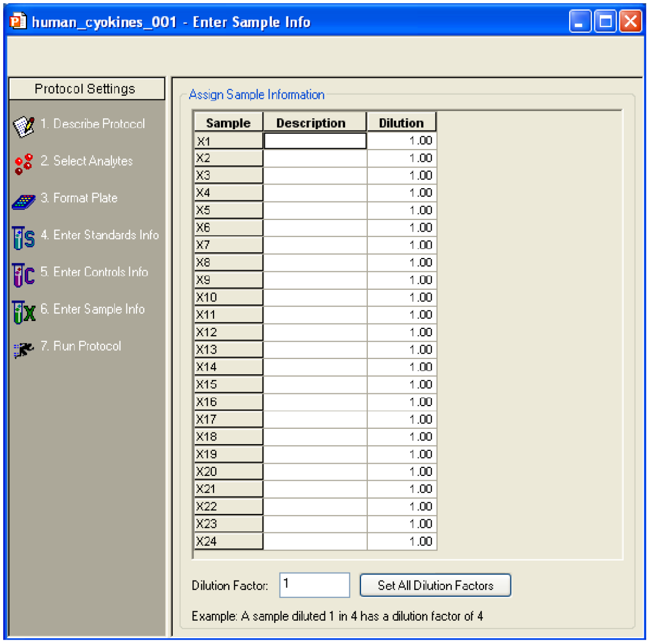The width and height of the screenshot is (650, 644).
Task: Open the Enter Standards Info tube icon
Action: 23,238
